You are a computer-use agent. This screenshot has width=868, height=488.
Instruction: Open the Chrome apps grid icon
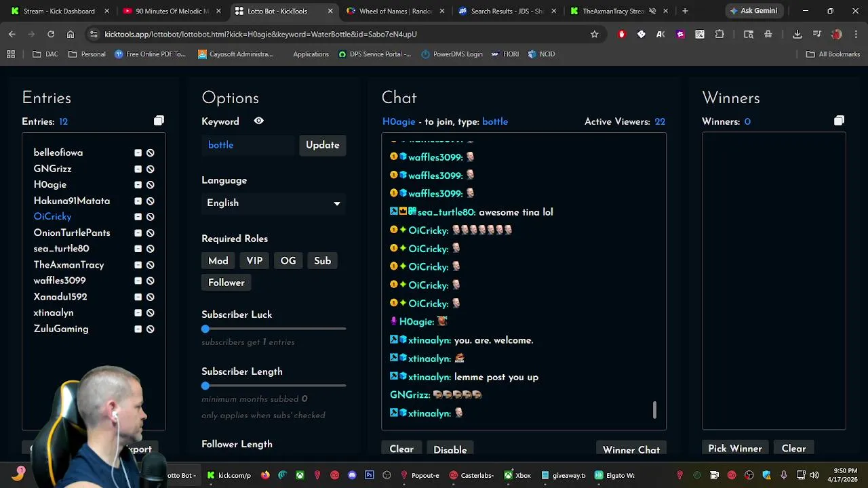[x=11, y=54]
